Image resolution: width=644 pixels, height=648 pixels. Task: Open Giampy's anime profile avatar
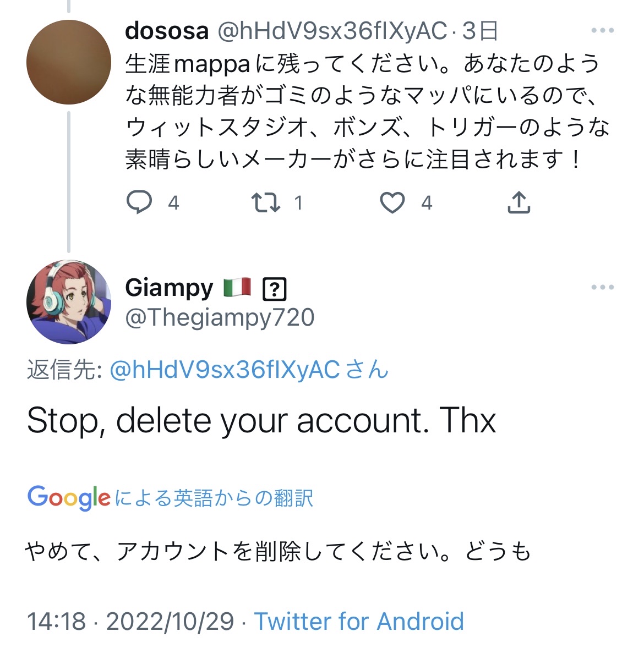point(69,302)
